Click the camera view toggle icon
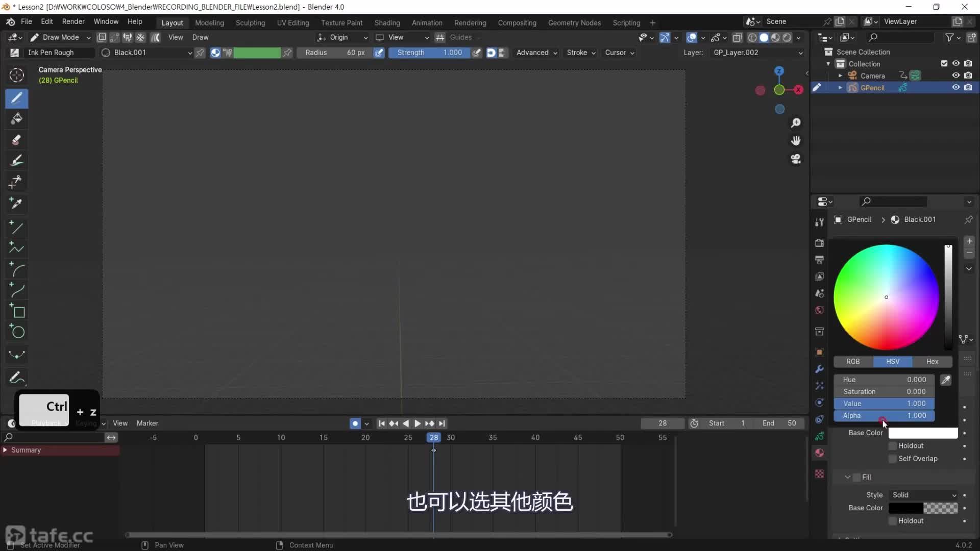 (x=796, y=159)
